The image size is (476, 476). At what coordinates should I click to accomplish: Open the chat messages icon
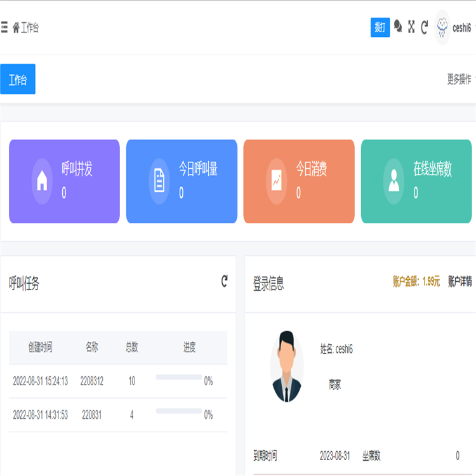point(398,27)
